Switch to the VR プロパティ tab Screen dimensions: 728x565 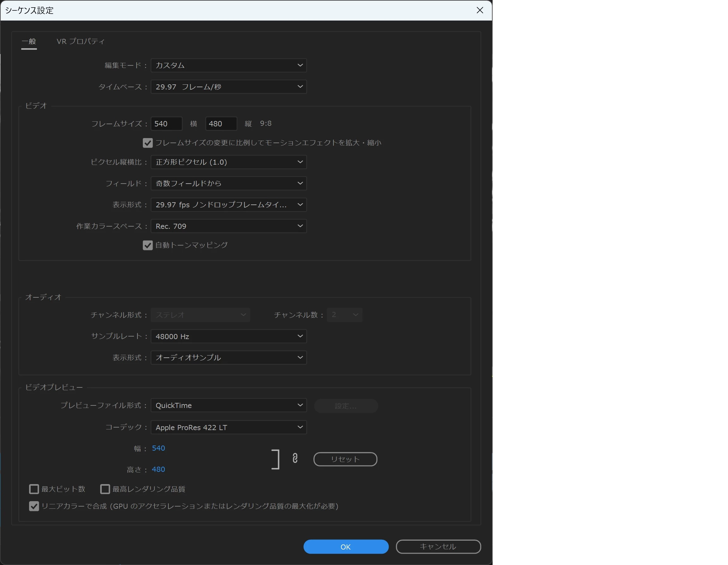[81, 41]
